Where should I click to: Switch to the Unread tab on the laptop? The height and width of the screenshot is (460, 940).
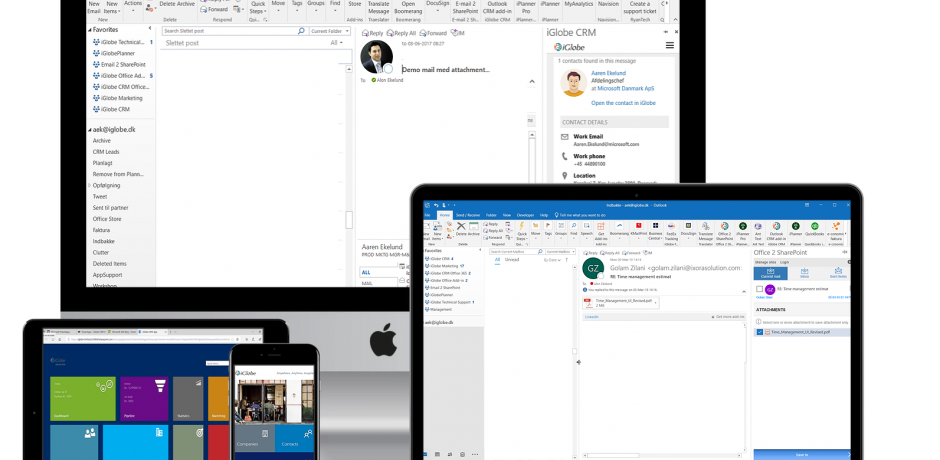coord(512,259)
